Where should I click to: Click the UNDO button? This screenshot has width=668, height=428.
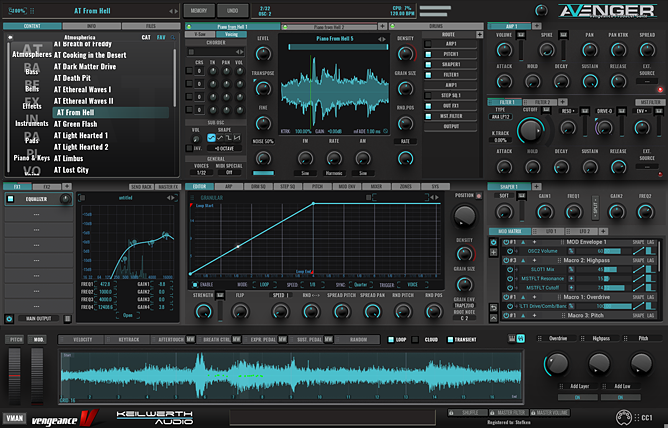233,11
